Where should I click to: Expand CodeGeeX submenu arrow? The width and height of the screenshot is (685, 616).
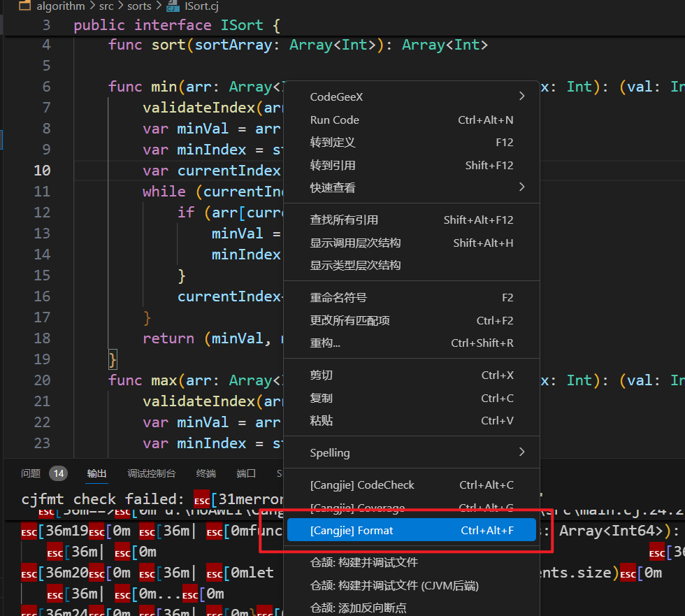click(x=521, y=96)
